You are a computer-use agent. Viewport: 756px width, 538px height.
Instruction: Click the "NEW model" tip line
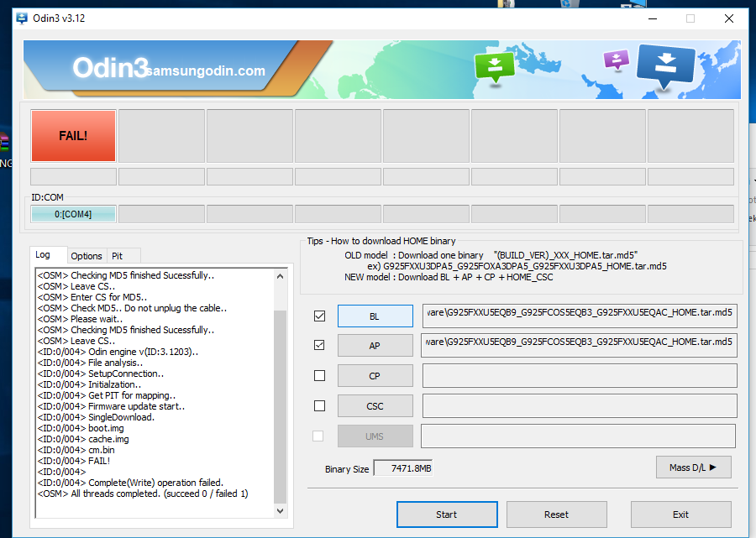(449, 278)
